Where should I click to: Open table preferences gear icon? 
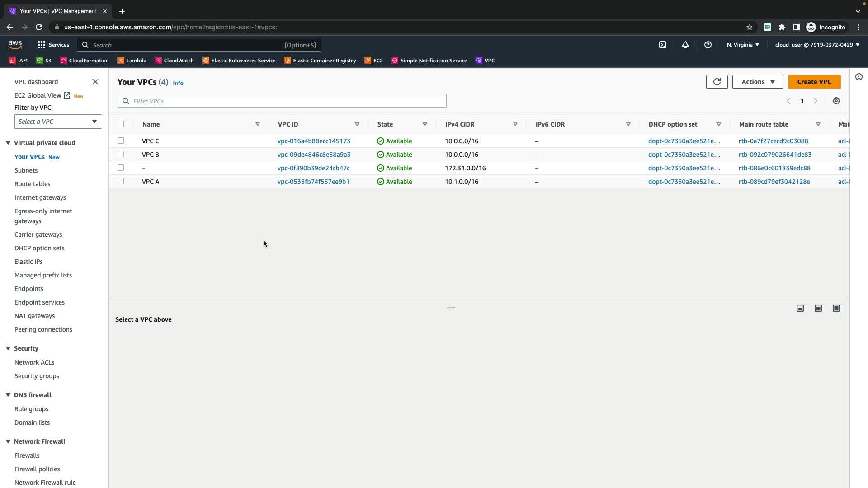(836, 101)
